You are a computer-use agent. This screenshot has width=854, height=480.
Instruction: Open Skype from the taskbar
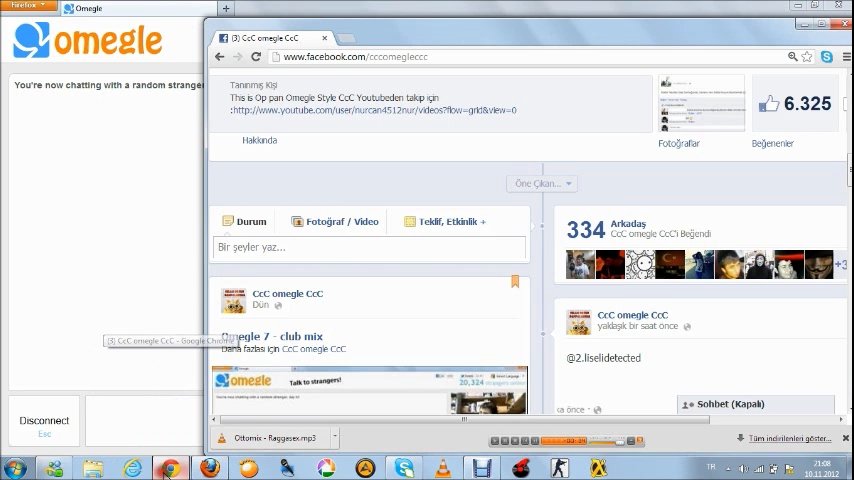click(x=404, y=468)
